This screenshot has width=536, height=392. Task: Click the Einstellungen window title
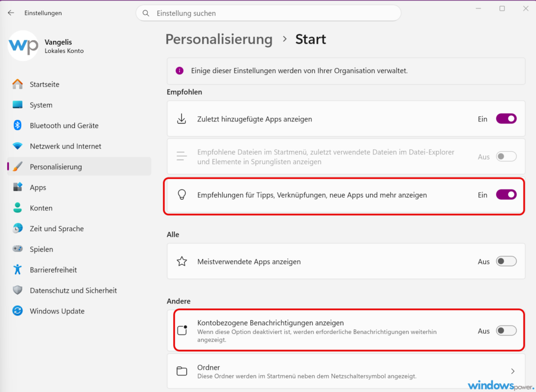[x=43, y=13]
